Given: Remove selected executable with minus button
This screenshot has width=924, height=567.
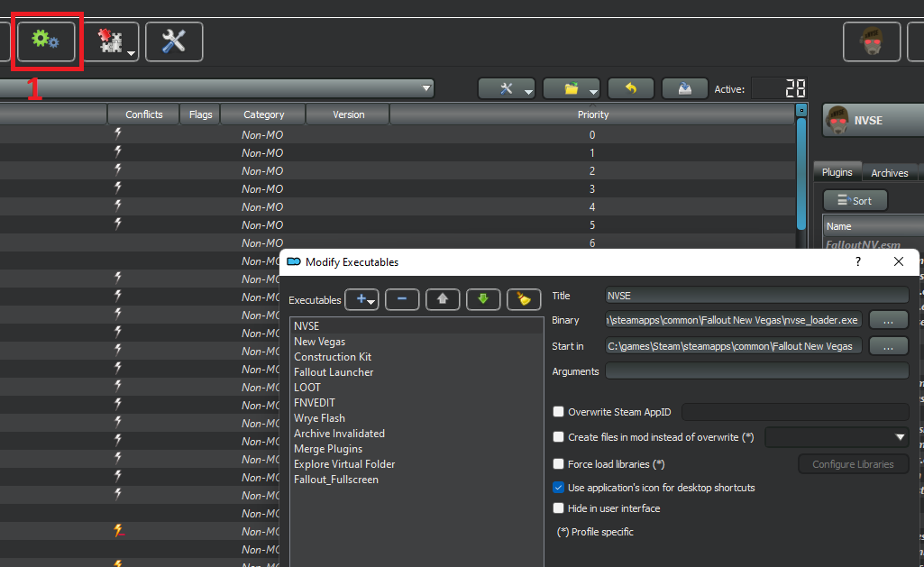Looking at the screenshot, I should point(402,299).
